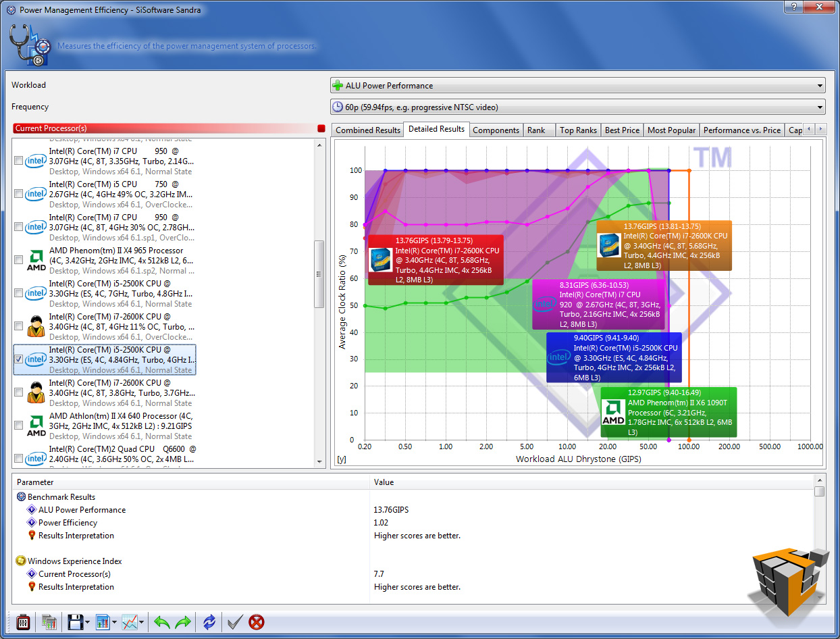Screen dimensions: 840x639
Task: Open the Most Popular tab
Action: point(672,130)
